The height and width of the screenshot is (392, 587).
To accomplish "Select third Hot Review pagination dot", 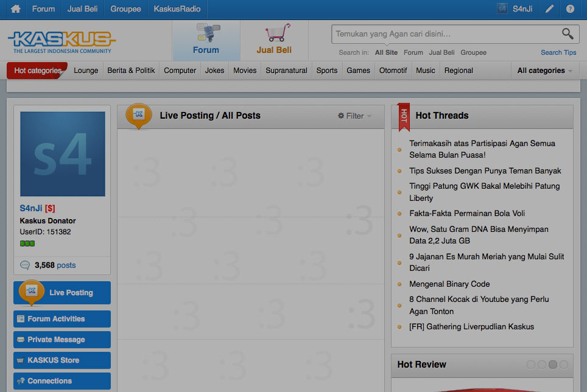I will click(552, 365).
